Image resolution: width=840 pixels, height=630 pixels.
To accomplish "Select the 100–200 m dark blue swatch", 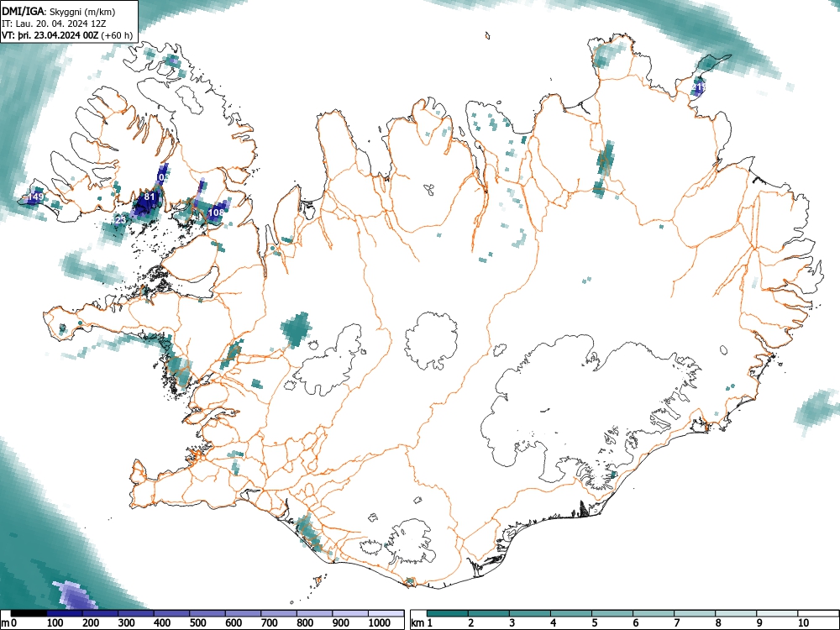I will click(65, 613).
